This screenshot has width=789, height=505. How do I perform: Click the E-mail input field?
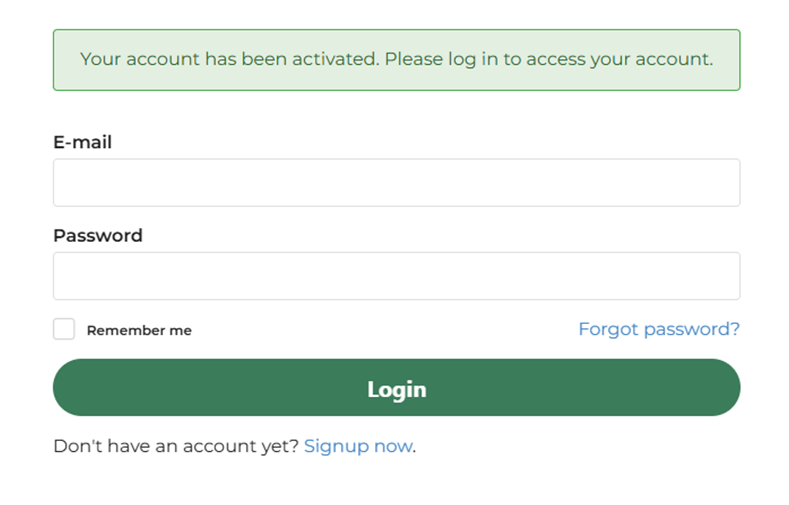click(x=396, y=183)
